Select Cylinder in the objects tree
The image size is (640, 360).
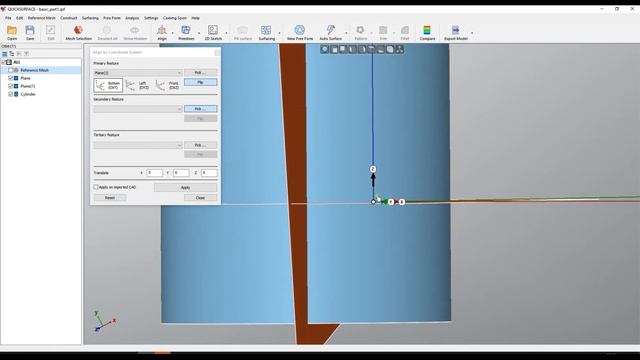28,94
